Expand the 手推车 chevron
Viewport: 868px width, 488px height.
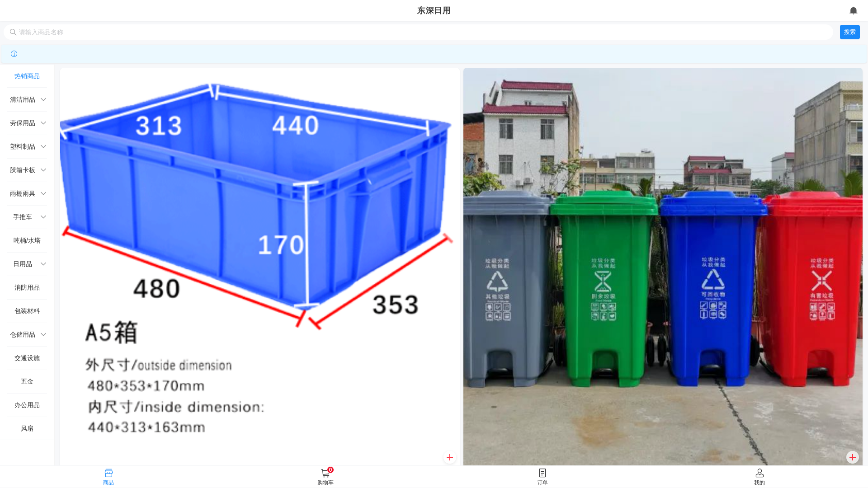click(x=43, y=217)
